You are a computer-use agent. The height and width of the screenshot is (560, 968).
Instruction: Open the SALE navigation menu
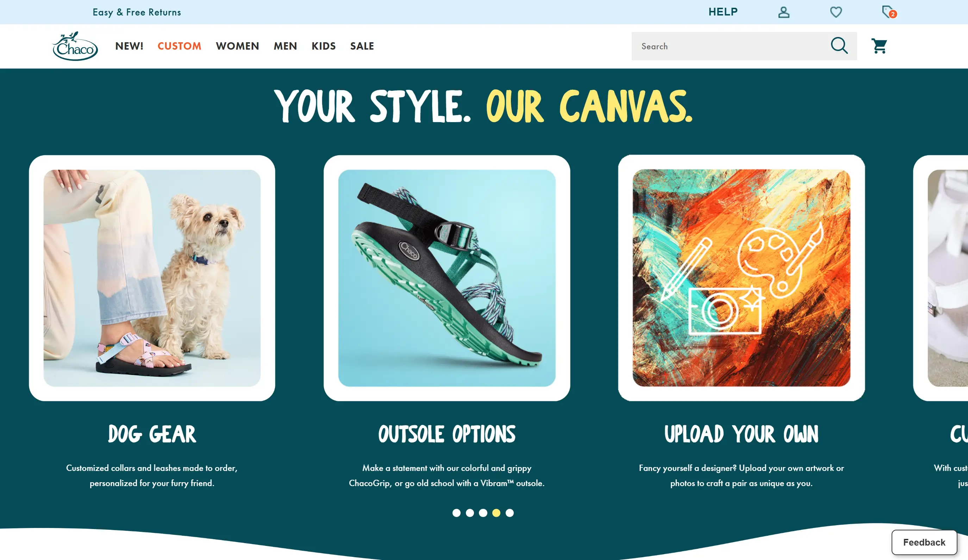click(362, 46)
